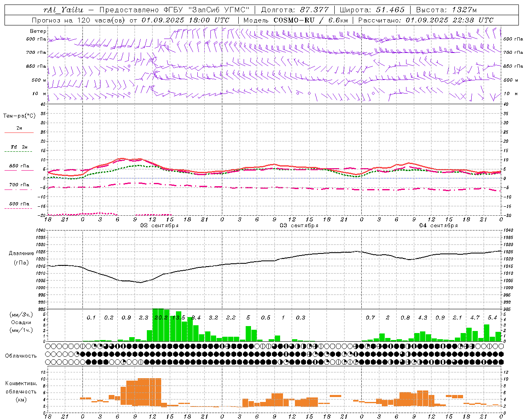Click the Td 2м dew point legend entry
The image size is (525, 420).
point(19,147)
